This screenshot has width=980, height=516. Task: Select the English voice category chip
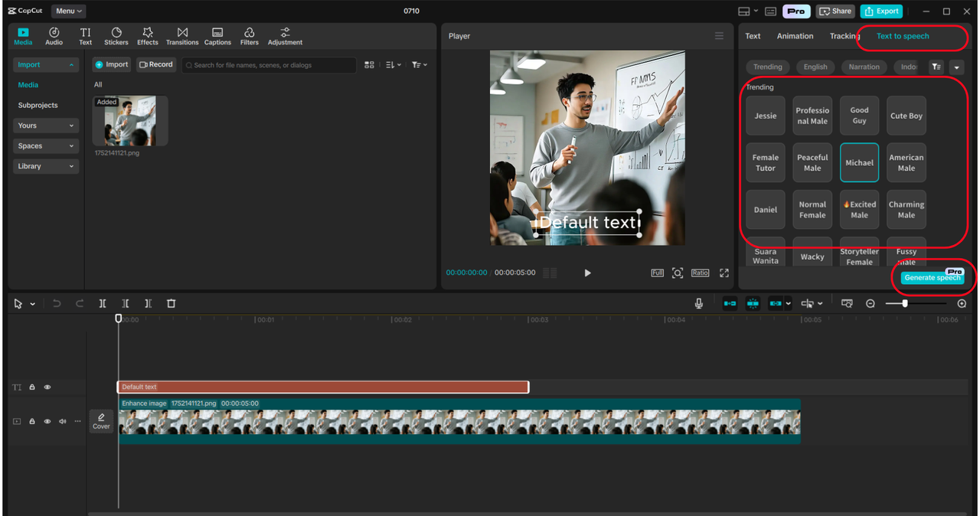(815, 67)
